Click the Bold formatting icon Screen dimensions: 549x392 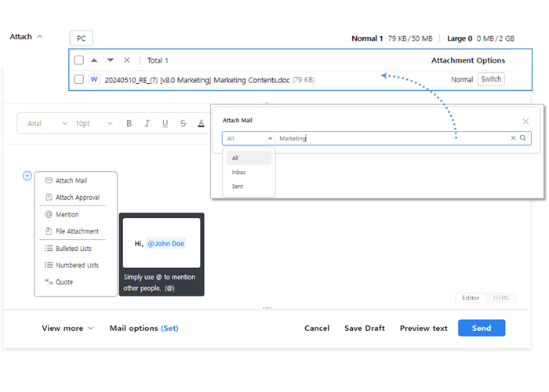click(129, 124)
